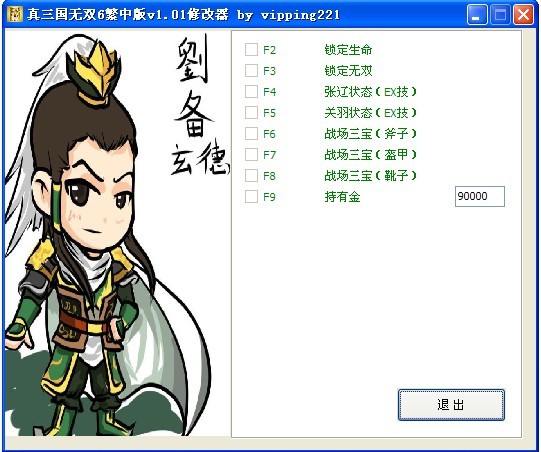Click the 退出 exit button

click(x=451, y=405)
